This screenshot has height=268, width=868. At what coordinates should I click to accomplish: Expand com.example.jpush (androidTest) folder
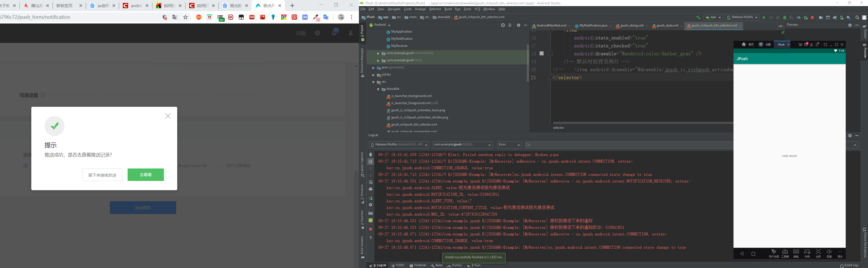pyautogui.click(x=378, y=53)
